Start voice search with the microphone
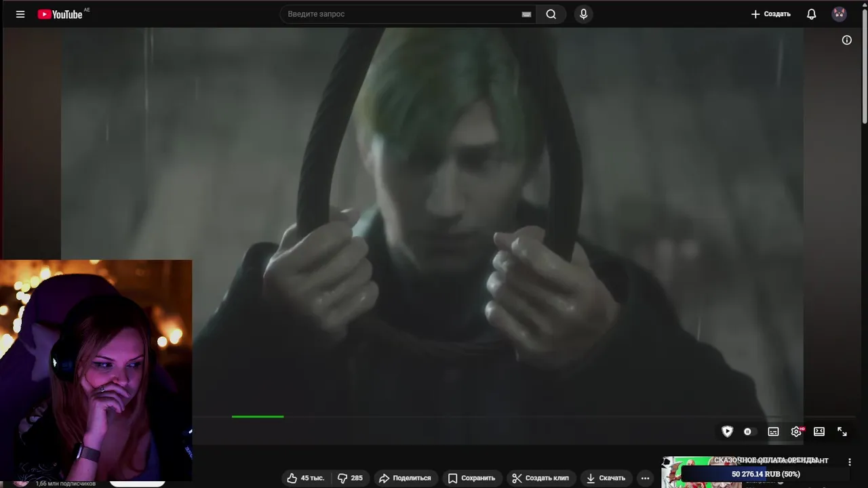Image resolution: width=868 pixels, height=488 pixels. (583, 14)
